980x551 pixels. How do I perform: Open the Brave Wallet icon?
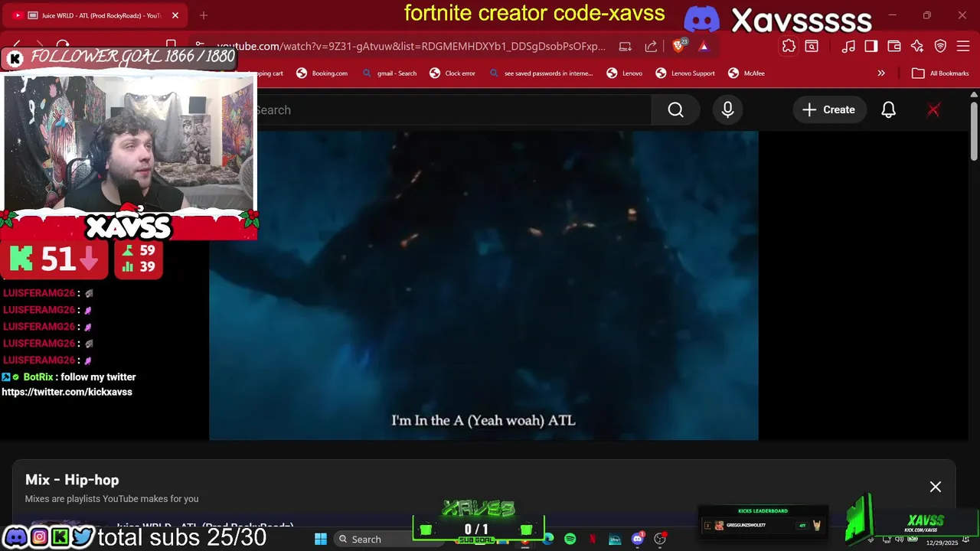tap(894, 46)
